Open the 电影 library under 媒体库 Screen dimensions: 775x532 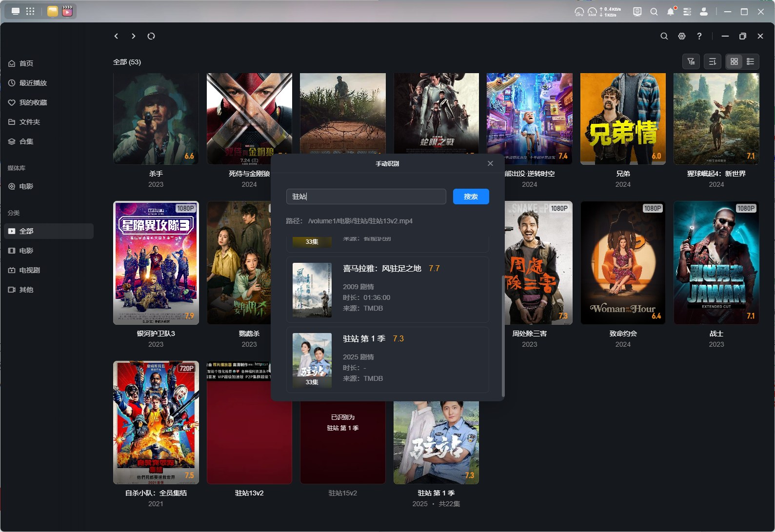[x=49, y=186]
